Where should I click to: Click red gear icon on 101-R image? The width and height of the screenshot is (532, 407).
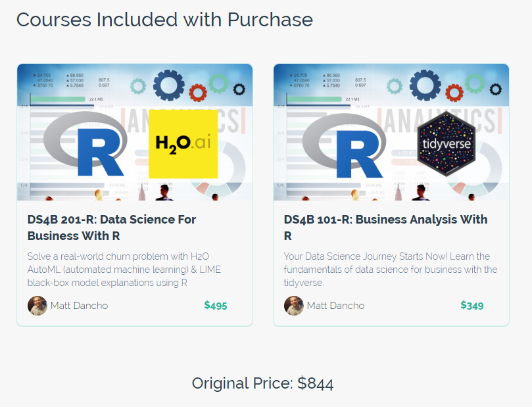click(x=454, y=93)
